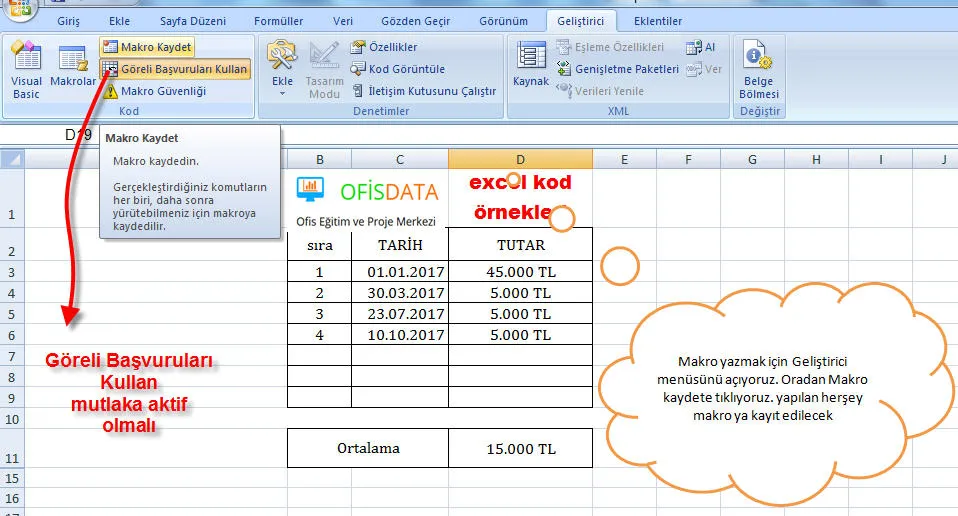Open Özellikler control properties

[385, 47]
